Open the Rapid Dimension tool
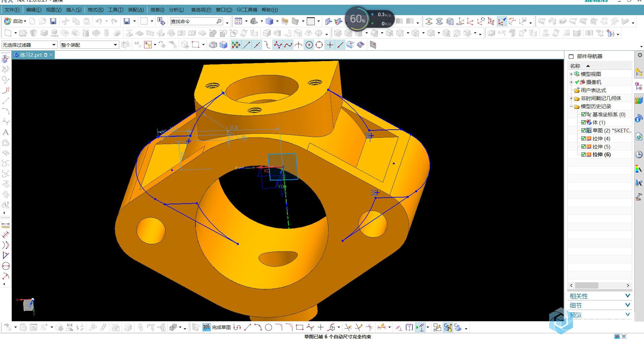This screenshot has width=644, height=339. click(382, 327)
